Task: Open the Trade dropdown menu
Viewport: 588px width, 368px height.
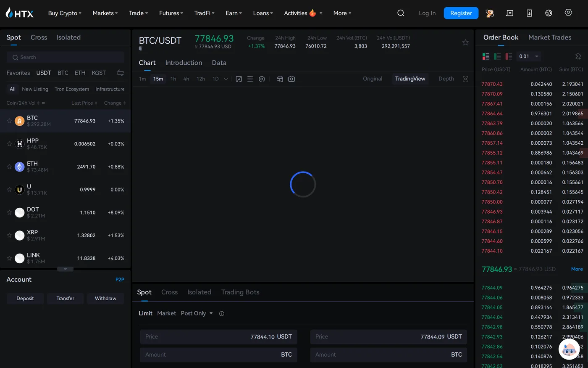Action: point(138,13)
